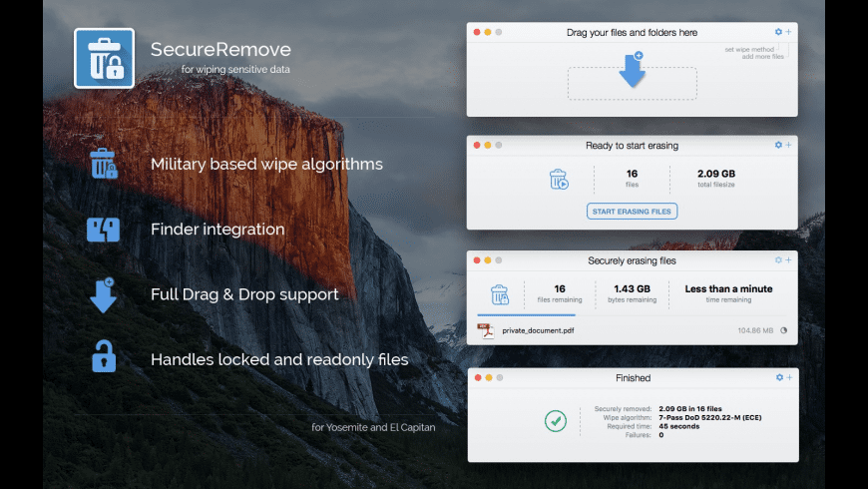This screenshot has width=868, height=489.
Task: Click add more files hint label
Action: tap(763, 57)
